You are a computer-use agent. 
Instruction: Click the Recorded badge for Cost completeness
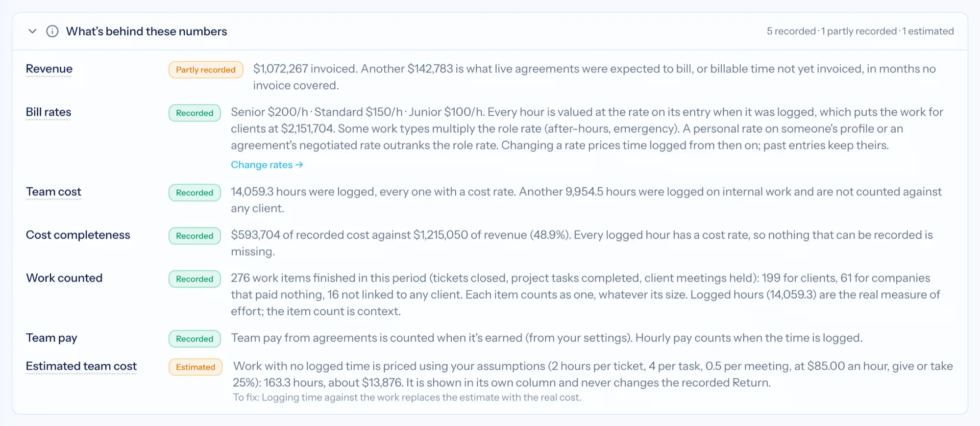coord(195,236)
